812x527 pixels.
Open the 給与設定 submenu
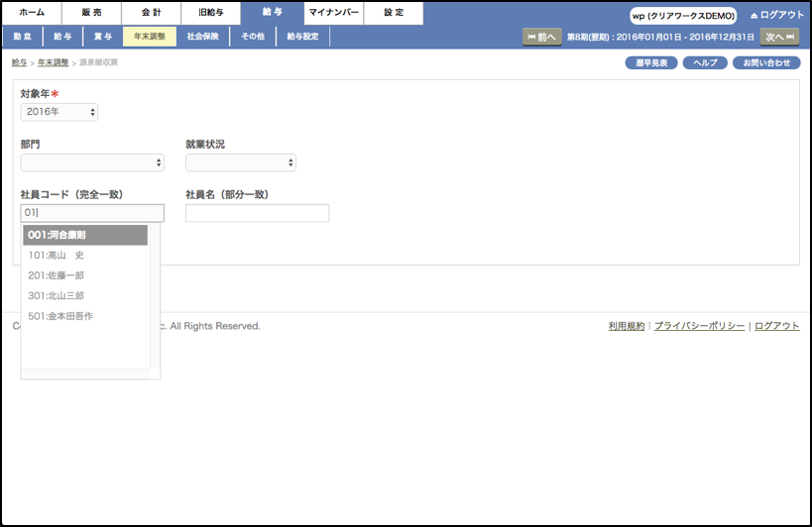pos(302,37)
